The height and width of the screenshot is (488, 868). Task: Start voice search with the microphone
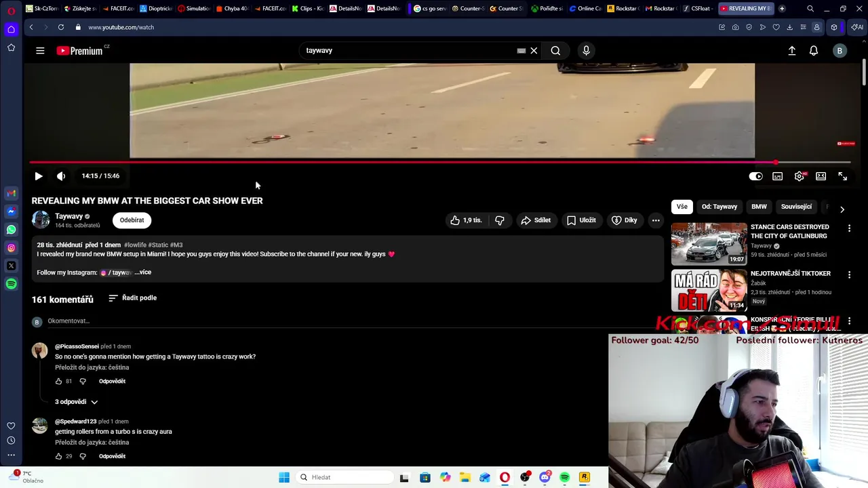(x=587, y=51)
